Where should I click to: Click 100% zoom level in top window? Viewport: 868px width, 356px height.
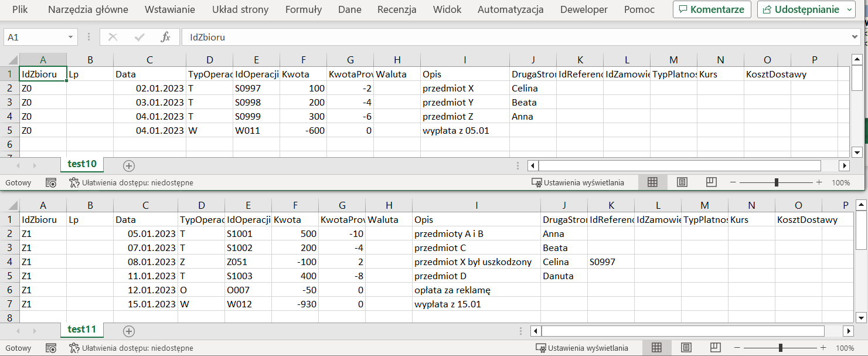pos(840,182)
